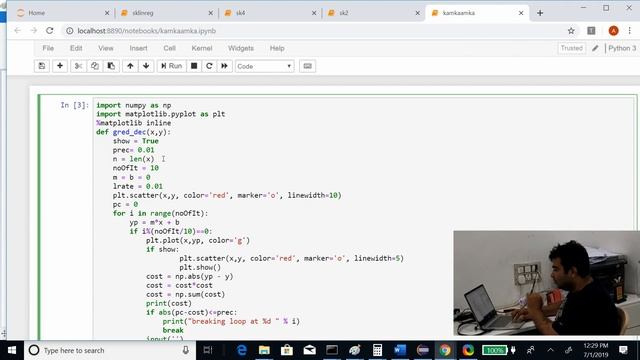Open the command palette keyboard icon
Screen dimensions: 640x360
click(307, 66)
